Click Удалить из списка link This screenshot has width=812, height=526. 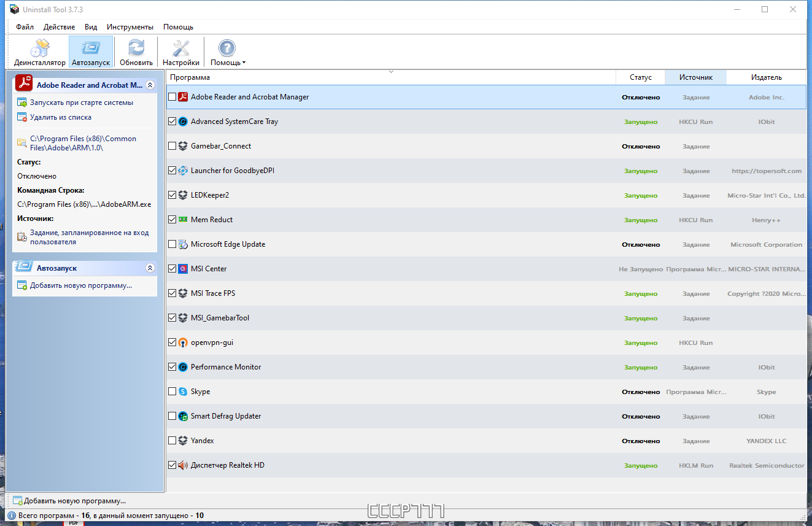[61, 117]
